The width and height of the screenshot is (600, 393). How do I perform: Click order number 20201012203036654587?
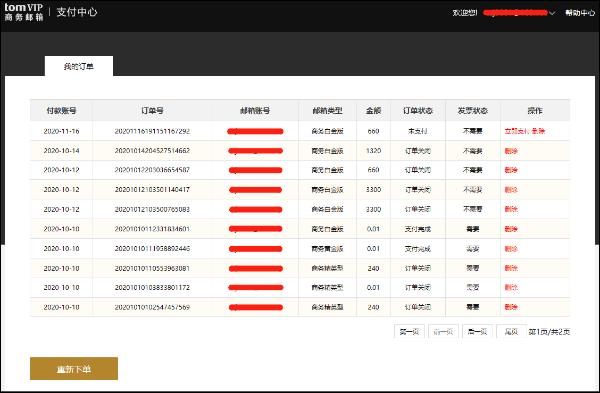point(152,170)
